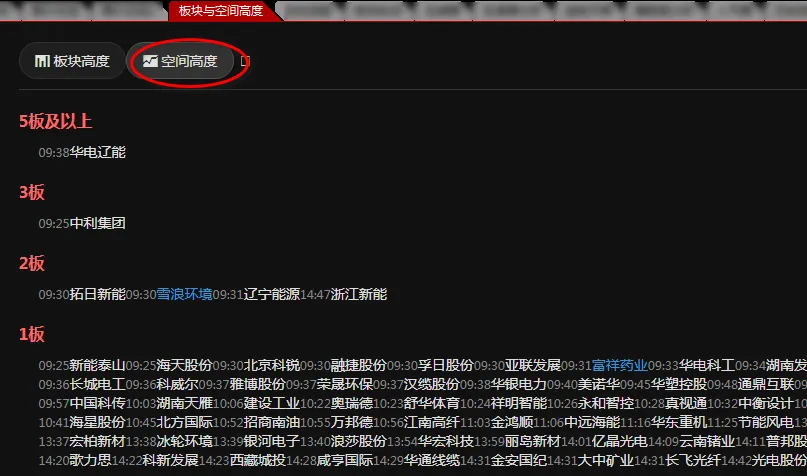Viewport: 807px width, 476px height.
Task: Open stock 宏柏新材
Action: [98, 442]
